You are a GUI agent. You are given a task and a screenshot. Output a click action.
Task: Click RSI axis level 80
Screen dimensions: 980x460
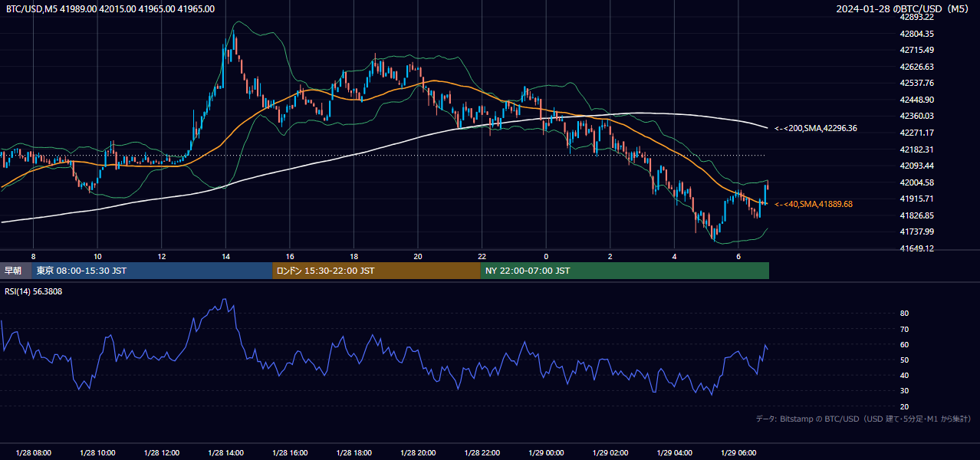pyautogui.click(x=905, y=314)
